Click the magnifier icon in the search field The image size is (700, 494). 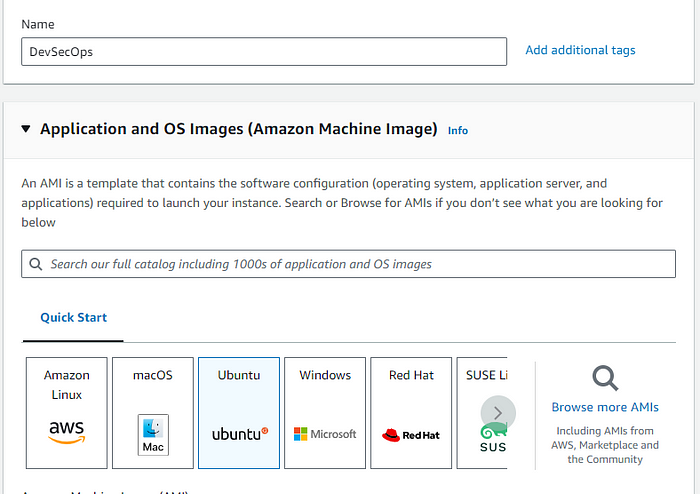pos(36,264)
